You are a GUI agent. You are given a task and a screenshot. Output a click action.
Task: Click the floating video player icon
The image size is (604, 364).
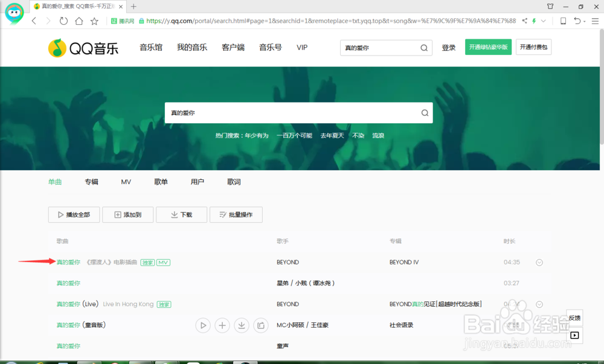click(574, 335)
